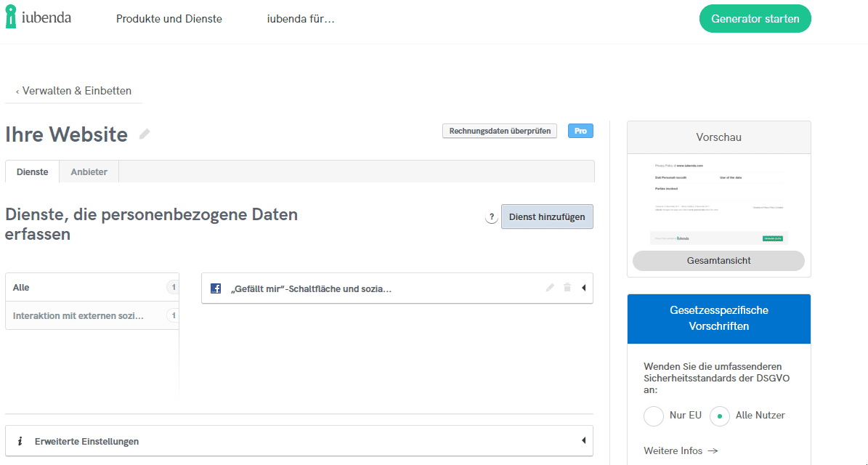The image size is (868, 465).
Task: Select the "Alle Nutzer" radio option
Action: tap(720, 416)
